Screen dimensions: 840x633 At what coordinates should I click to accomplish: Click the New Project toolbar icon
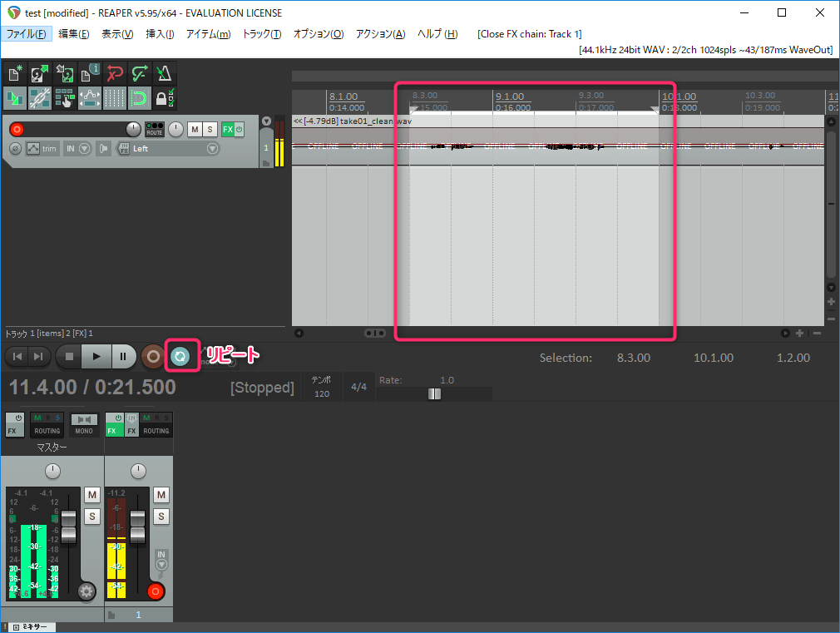coord(15,73)
